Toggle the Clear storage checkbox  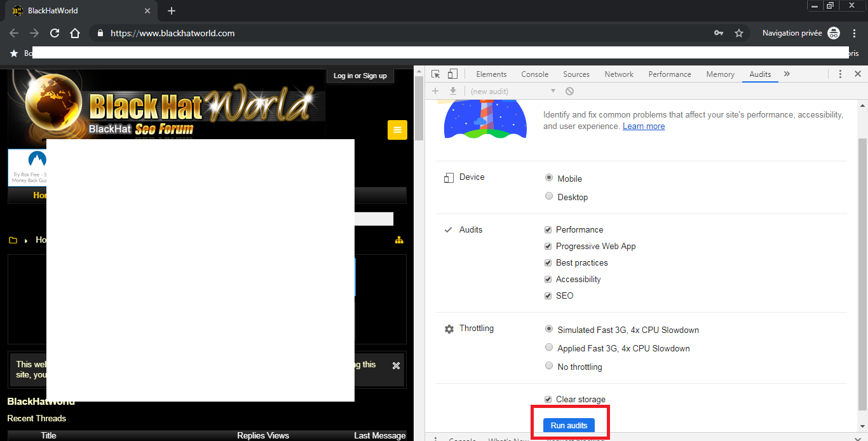[548, 399]
